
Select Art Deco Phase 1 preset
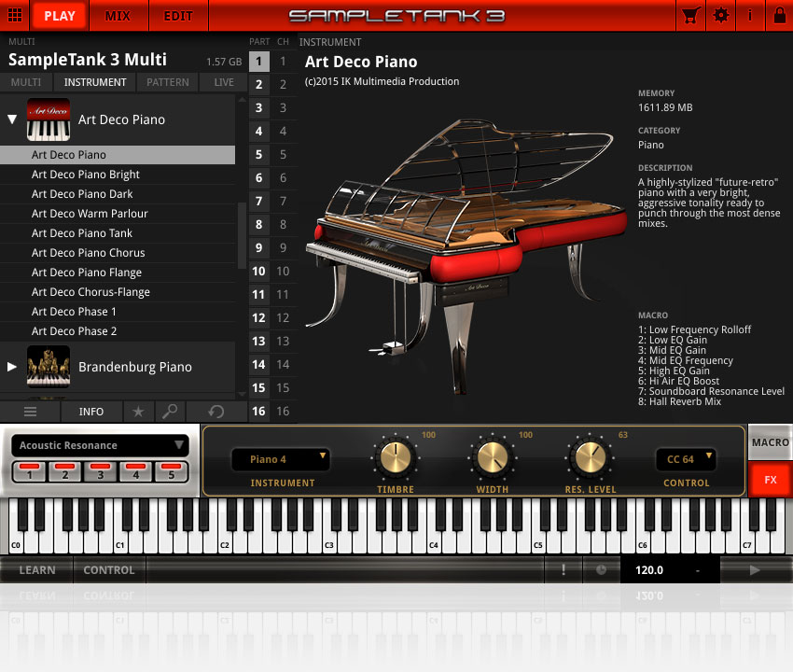coord(118,311)
